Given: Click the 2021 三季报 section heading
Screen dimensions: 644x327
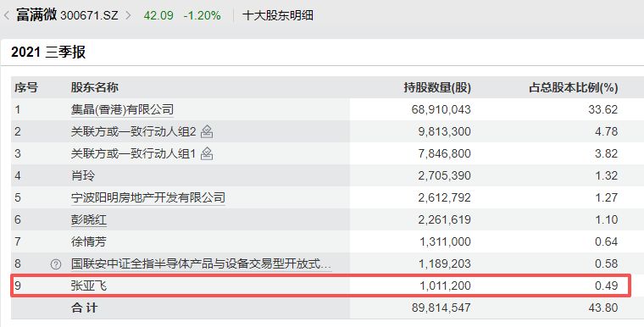Looking at the screenshot, I should 48,53.
